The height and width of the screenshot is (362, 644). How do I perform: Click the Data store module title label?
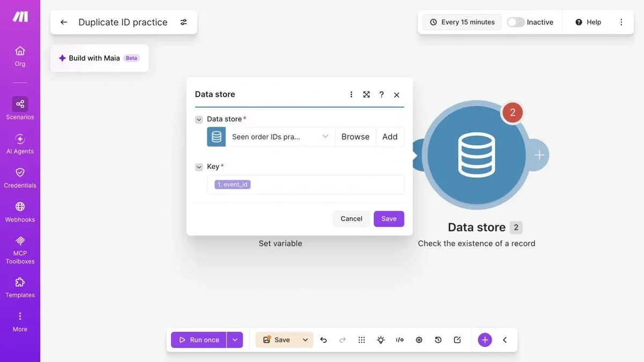pyautogui.click(x=477, y=227)
